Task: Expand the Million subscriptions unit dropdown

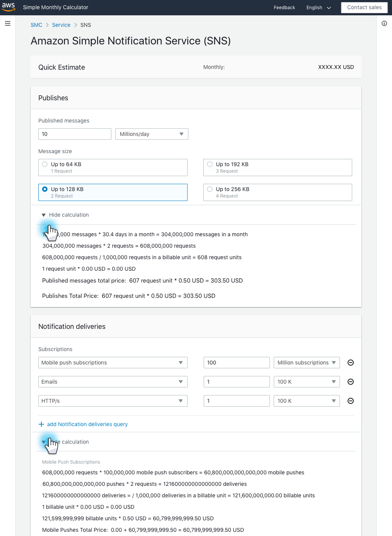Action: point(307,363)
